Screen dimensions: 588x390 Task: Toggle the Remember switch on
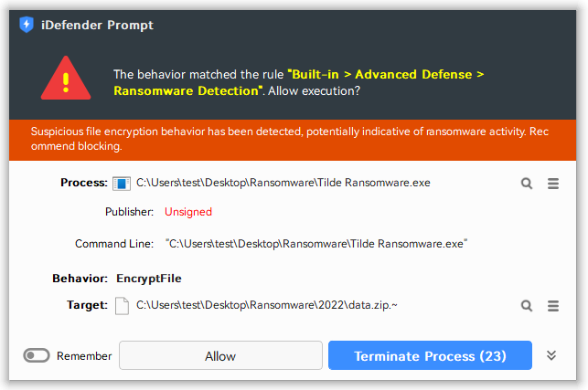click(x=37, y=356)
